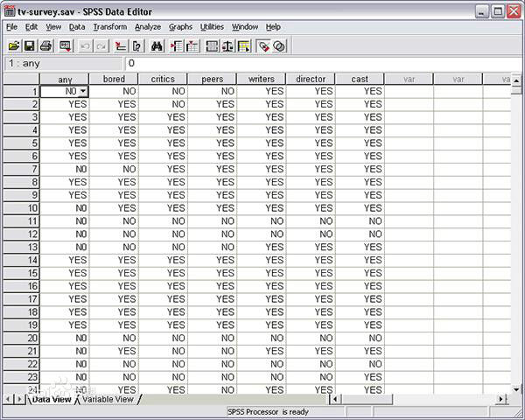The height and width of the screenshot is (420, 525).
Task: Open the File menu
Action: point(11,27)
